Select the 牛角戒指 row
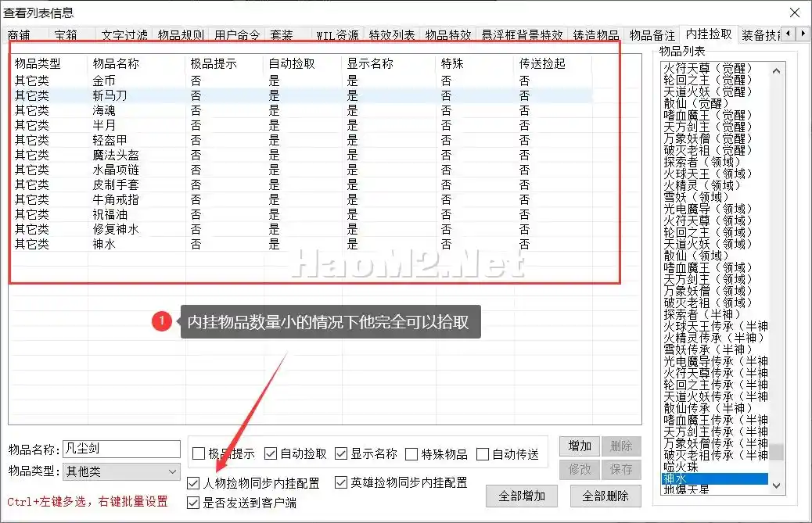Viewport: 812px width, 523px height. pos(301,199)
